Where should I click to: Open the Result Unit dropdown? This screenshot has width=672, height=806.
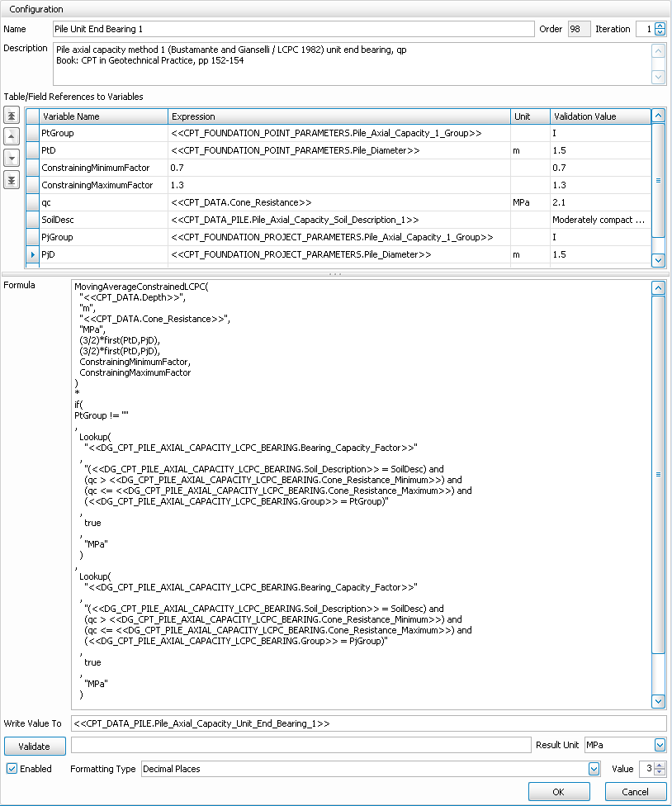(x=659, y=746)
